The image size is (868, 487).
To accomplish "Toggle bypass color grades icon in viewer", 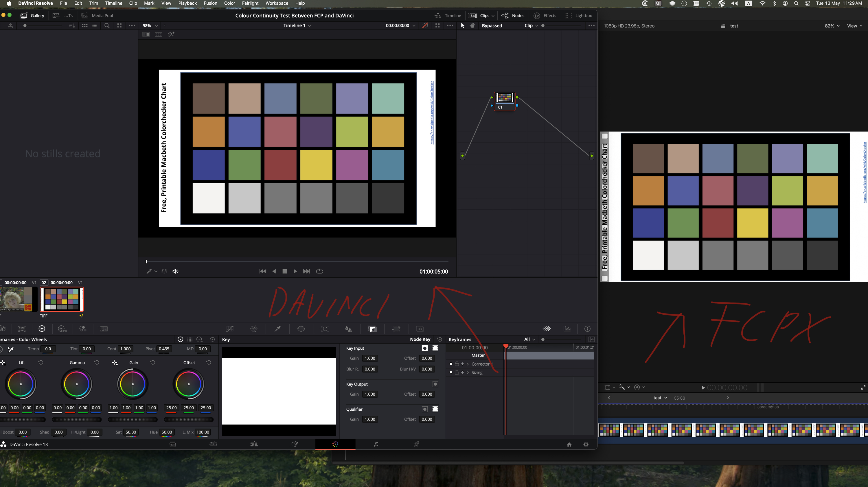I will click(425, 26).
